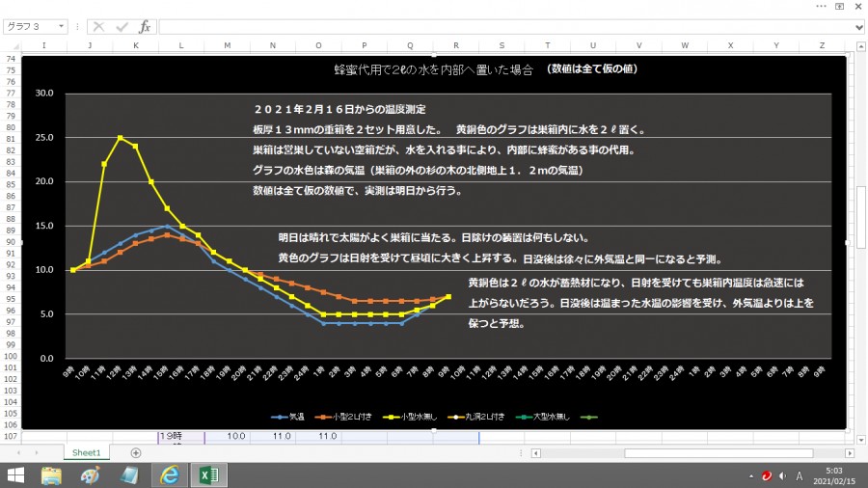
Task: Add a new sheet with plus button
Action: pyautogui.click(x=135, y=452)
